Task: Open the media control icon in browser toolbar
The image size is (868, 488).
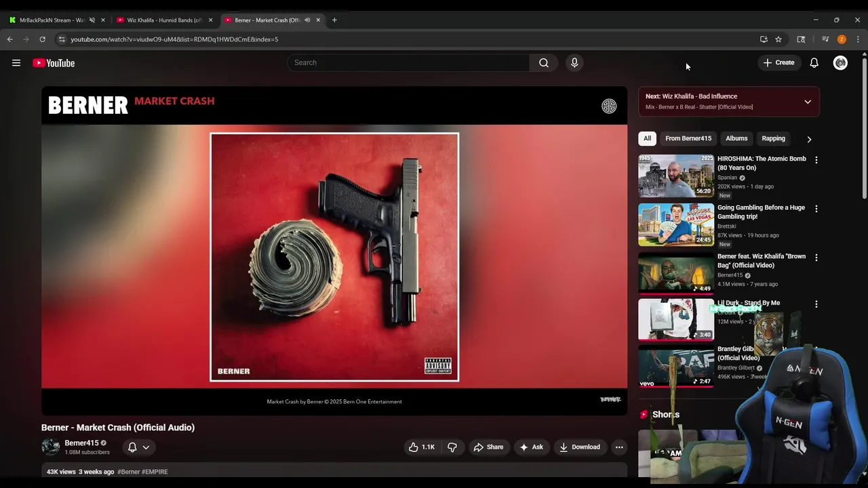Action: [x=825, y=39]
